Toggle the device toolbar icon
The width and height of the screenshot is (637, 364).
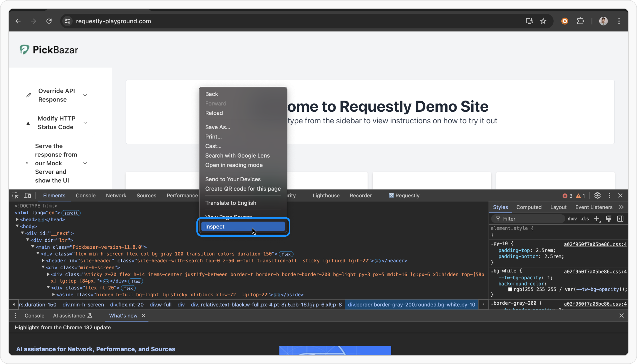coord(28,196)
